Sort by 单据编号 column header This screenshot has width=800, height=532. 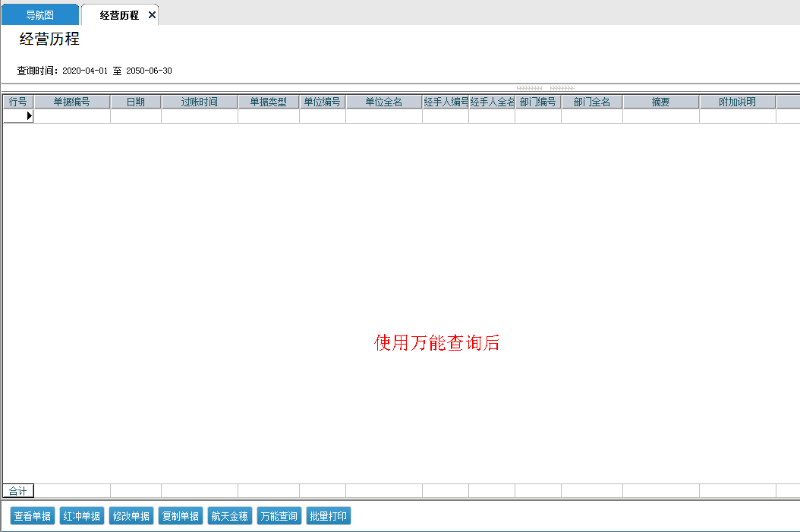pos(72,102)
